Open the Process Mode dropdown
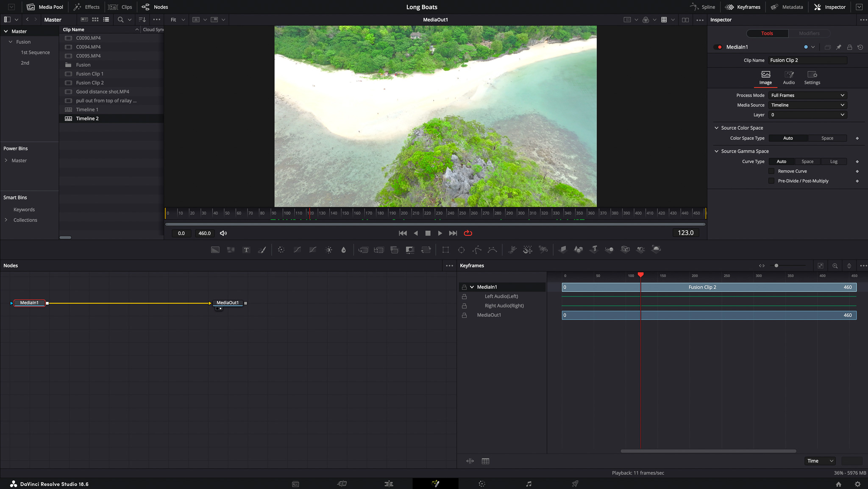Image resolution: width=868 pixels, height=489 pixels. (807, 95)
